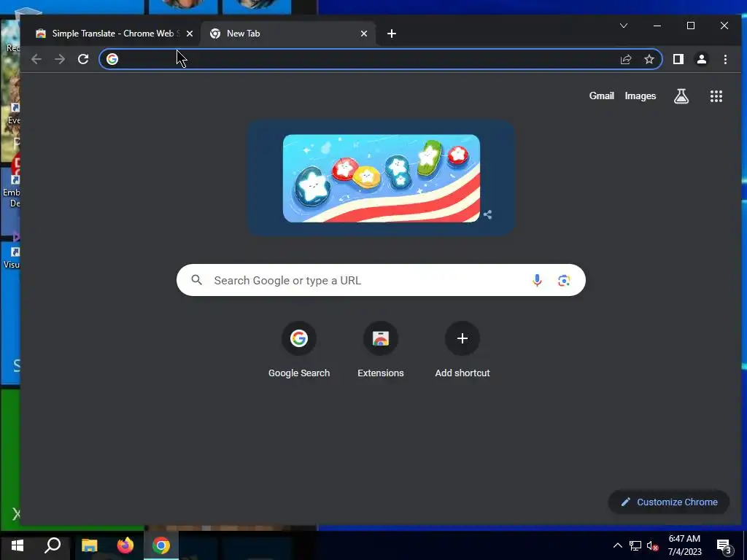
Task: Open the network status tray icon
Action: 635,545
